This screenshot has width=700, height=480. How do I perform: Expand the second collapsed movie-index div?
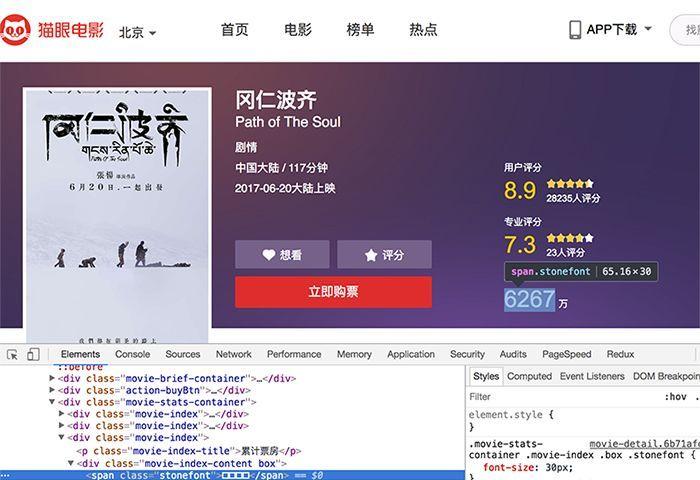coord(62,425)
